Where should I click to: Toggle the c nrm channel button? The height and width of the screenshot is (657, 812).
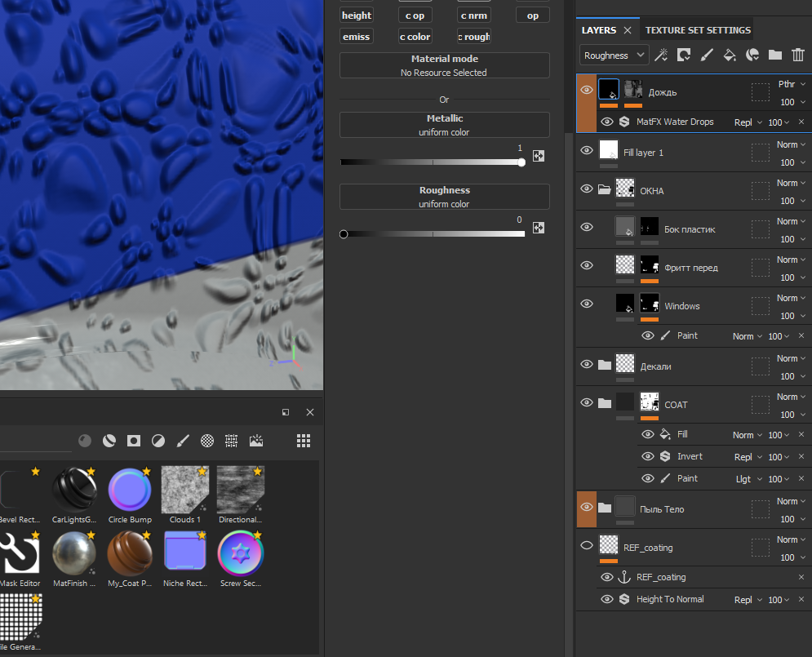coord(474,16)
